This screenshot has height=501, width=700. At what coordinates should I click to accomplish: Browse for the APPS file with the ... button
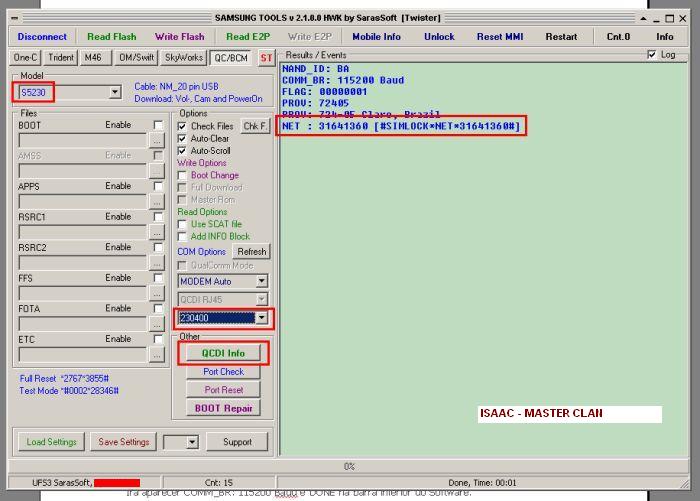pos(157,202)
